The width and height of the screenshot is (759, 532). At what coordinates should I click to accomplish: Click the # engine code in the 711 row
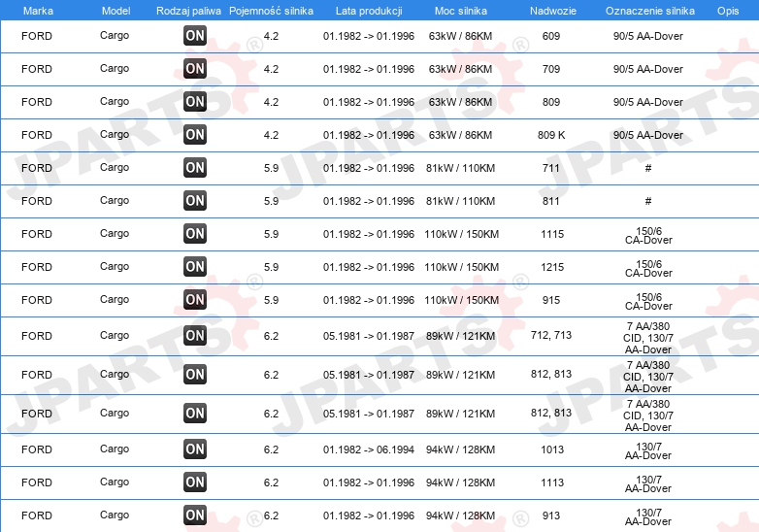[648, 168]
